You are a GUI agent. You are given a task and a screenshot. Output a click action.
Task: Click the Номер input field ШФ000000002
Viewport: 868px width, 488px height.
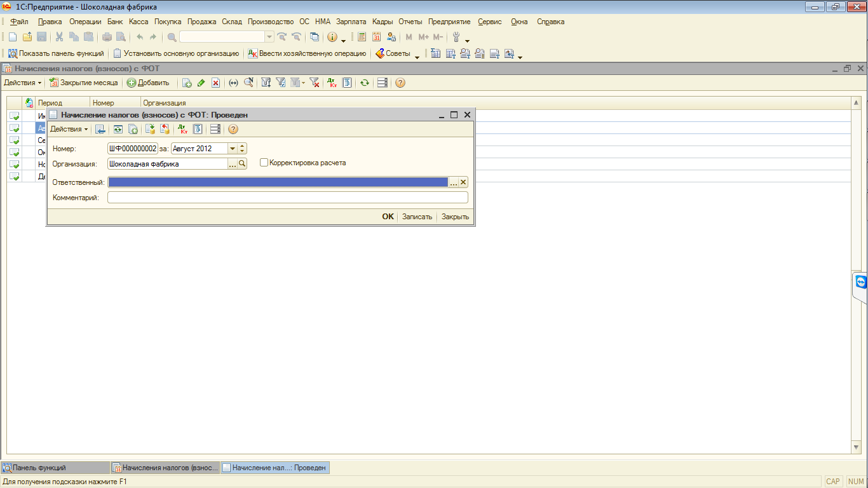132,148
